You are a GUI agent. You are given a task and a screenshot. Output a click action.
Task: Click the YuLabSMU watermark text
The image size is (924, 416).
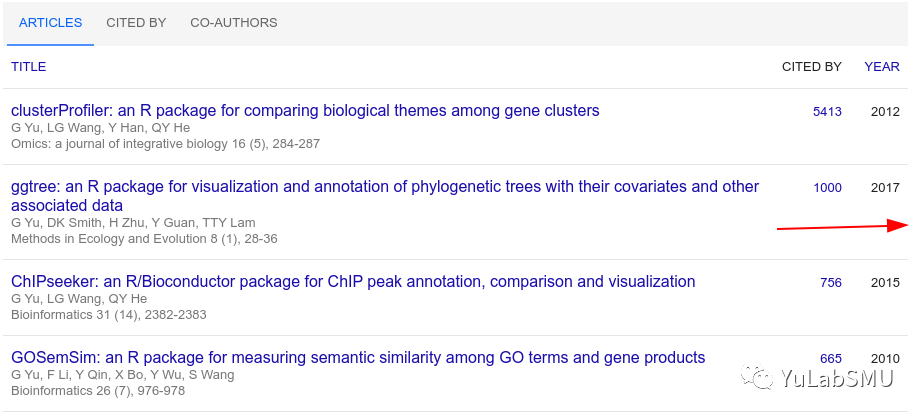(837, 378)
